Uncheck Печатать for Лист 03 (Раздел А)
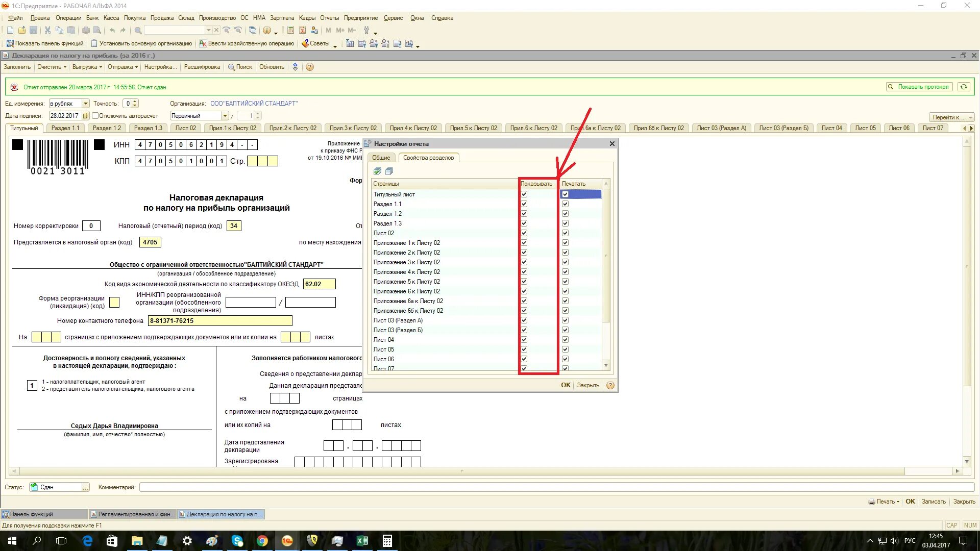This screenshot has width=980, height=551. point(565,320)
